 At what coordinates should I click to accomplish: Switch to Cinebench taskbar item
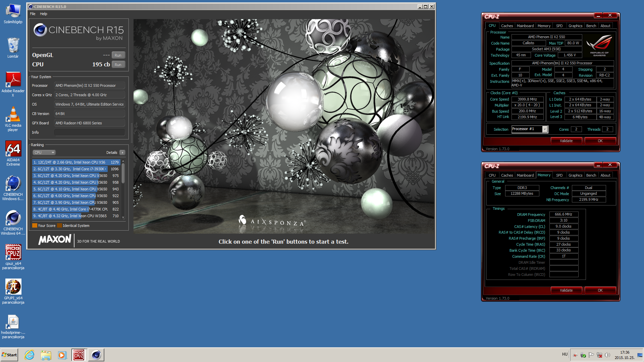point(96,355)
